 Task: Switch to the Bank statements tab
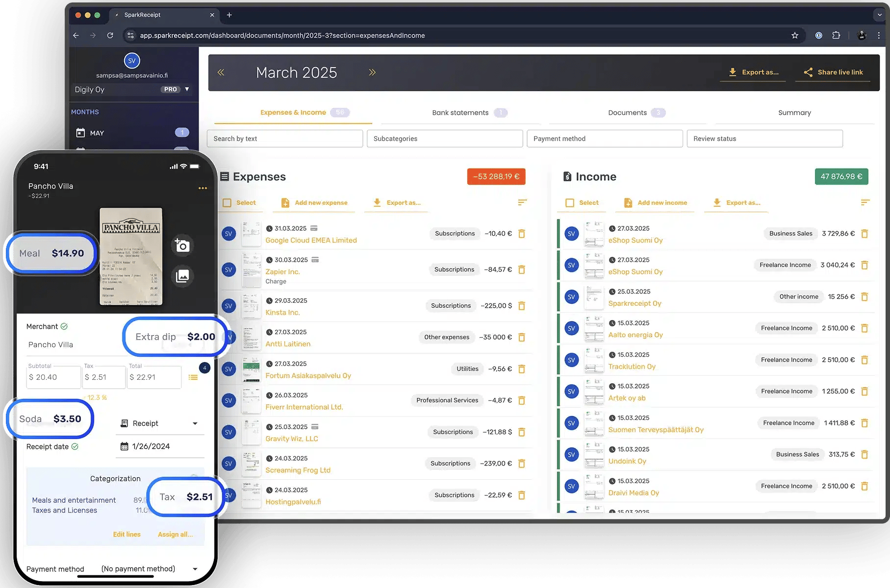pos(460,113)
